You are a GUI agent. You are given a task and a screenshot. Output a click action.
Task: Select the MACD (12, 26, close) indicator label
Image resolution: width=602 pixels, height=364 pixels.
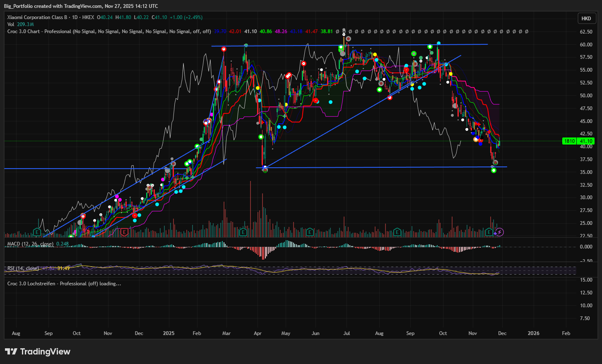30,244
